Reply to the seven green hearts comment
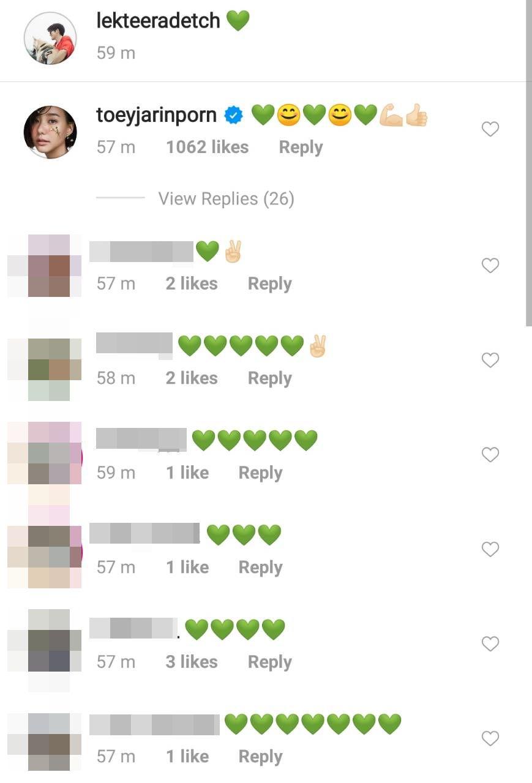The width and height of the screenshot is (532, 783). click(260, 757)
